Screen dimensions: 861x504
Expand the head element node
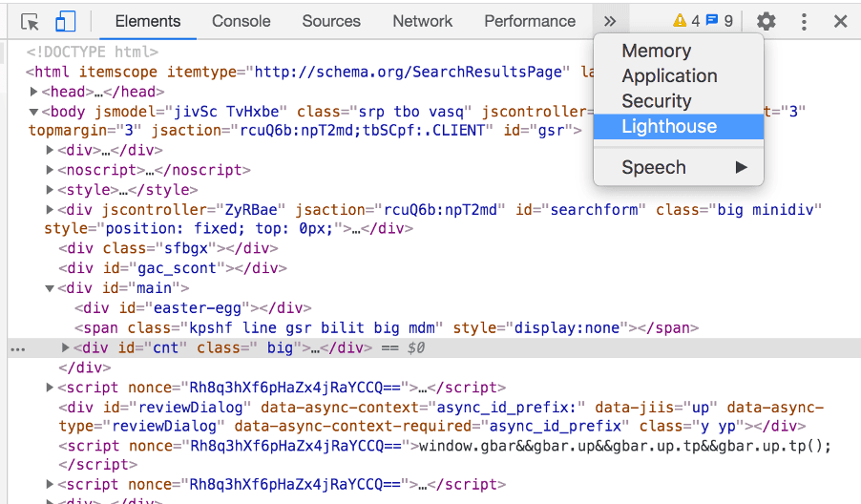[x=33, y=91]
